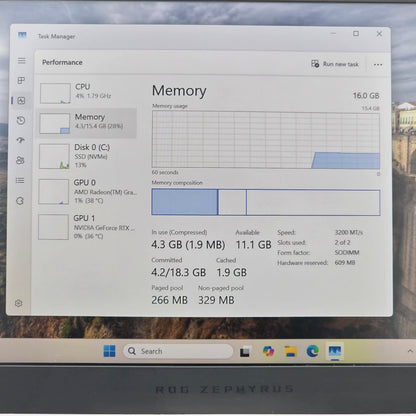This screenshot has height=416, width=416.
Task: Click the 2 of 2 slots used value
Action: pos(342,242)
